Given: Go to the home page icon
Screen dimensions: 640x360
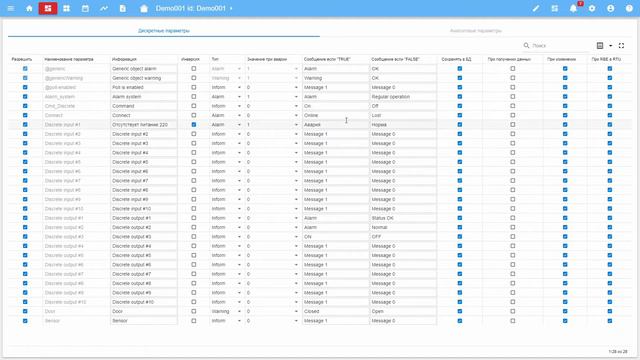Looking at the screenshot, I should 29,8.
